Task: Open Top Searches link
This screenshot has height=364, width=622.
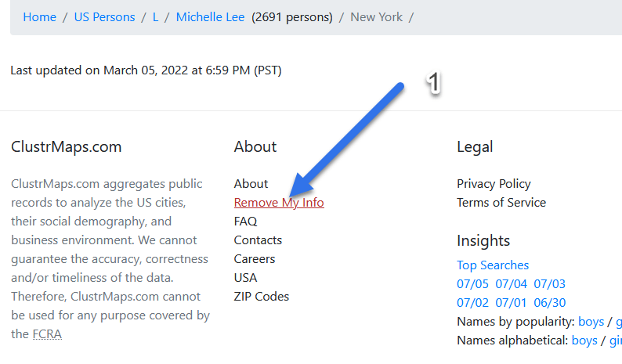Action: click(493, 265)
